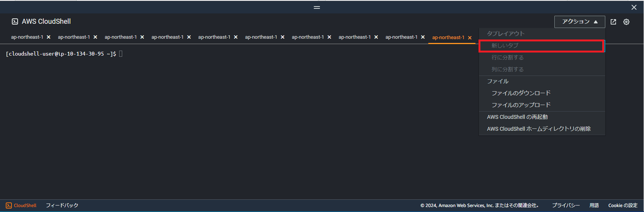
Task: Select AWS CloudShell ホームディレクトリの削除
Action: [x=542, y=129]
